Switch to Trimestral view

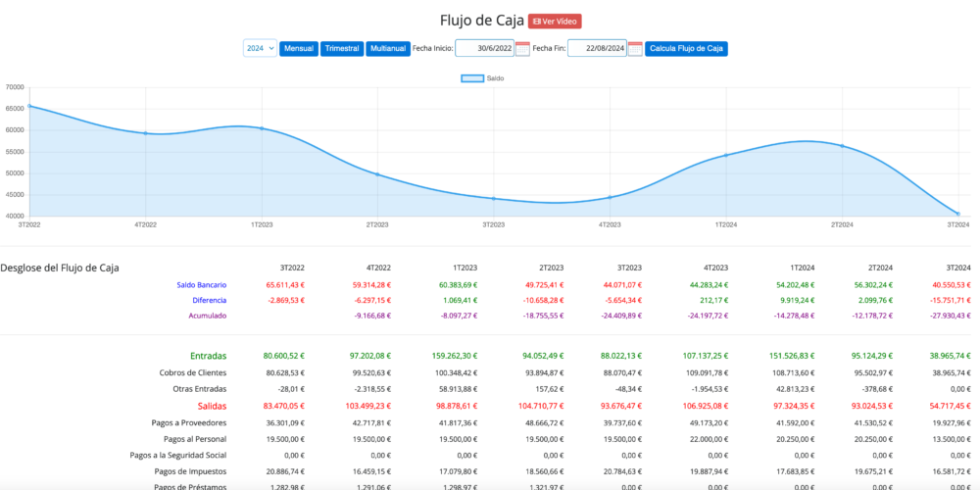342,48
